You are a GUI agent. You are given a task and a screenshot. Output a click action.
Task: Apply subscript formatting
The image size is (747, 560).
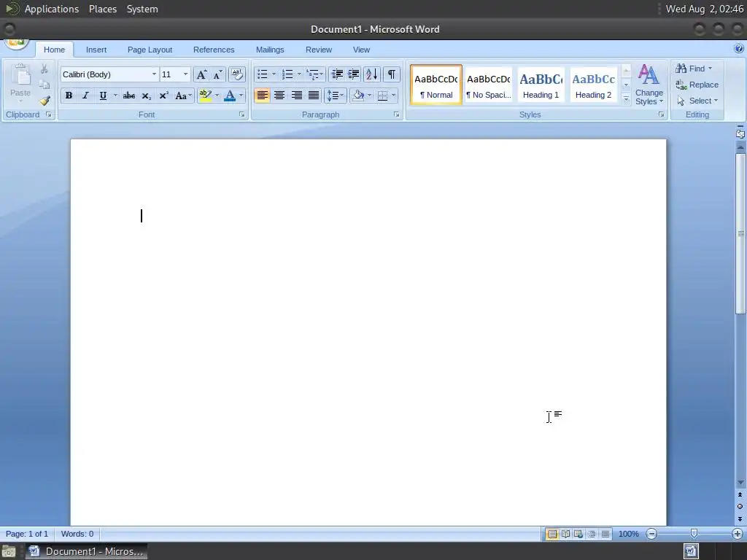146,96
